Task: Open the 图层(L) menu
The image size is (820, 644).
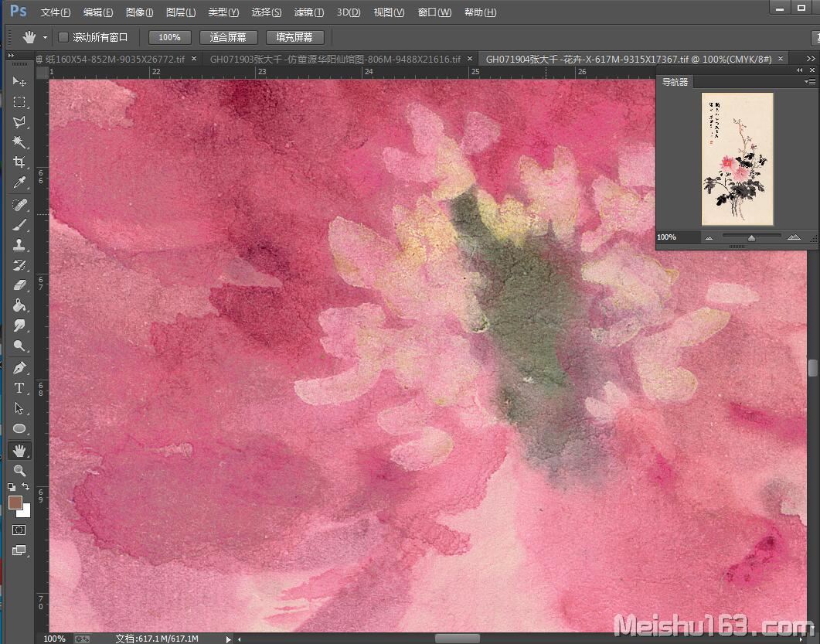Action: (181, 12)
